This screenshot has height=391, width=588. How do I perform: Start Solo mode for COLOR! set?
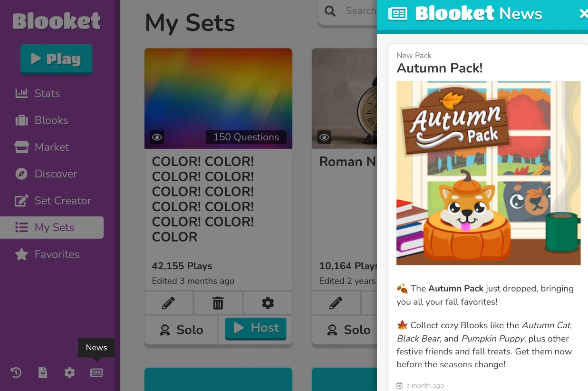coord(181,330)
